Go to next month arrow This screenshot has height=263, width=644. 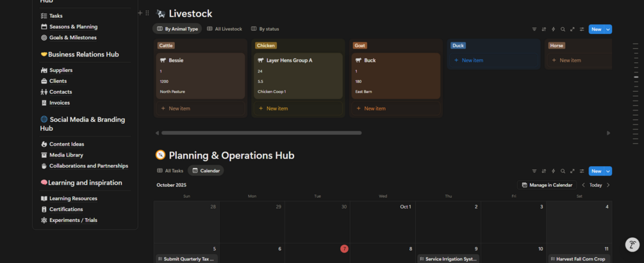[x=608, y=185]
